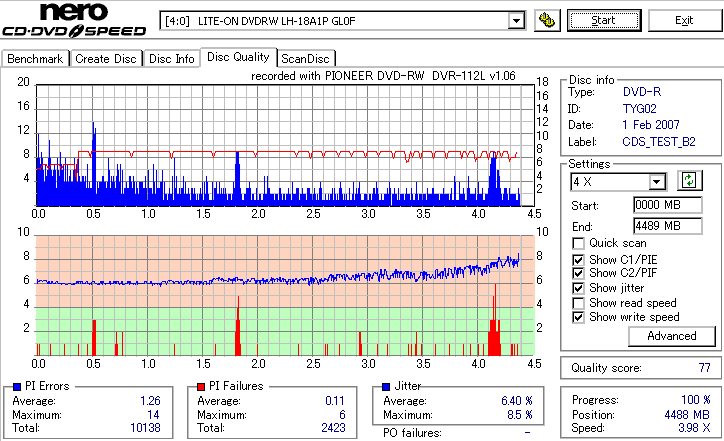Click the red PI Failures legend square

tap(201, 387)
